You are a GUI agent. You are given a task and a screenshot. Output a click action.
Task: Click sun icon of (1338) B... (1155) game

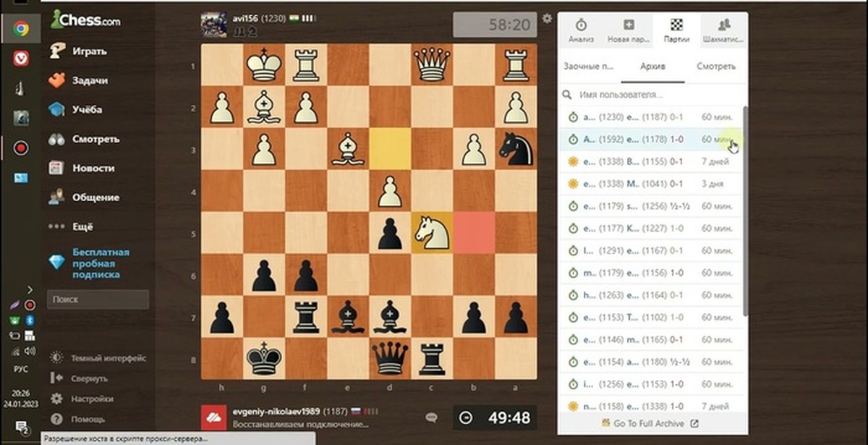(572, 161)
